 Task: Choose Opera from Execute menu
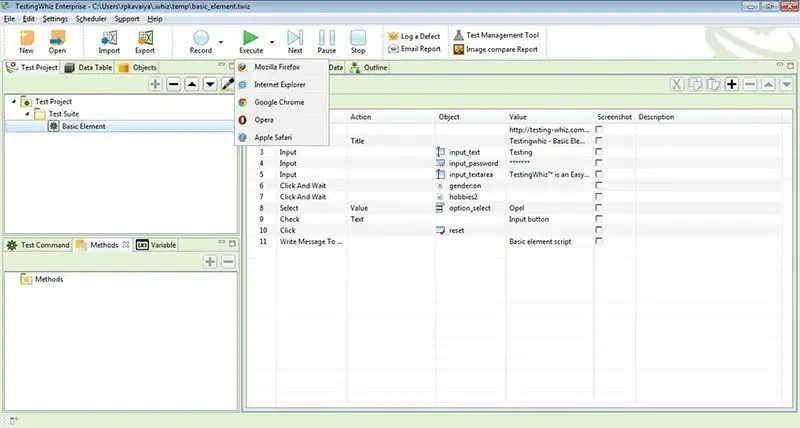click(282, 120)
